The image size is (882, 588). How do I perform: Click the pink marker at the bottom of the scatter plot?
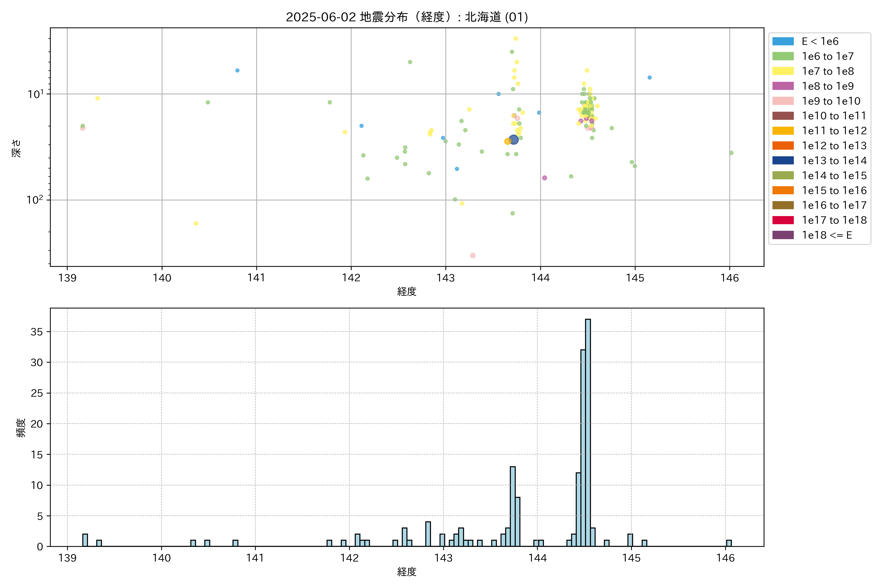click(x=473, y=255)
